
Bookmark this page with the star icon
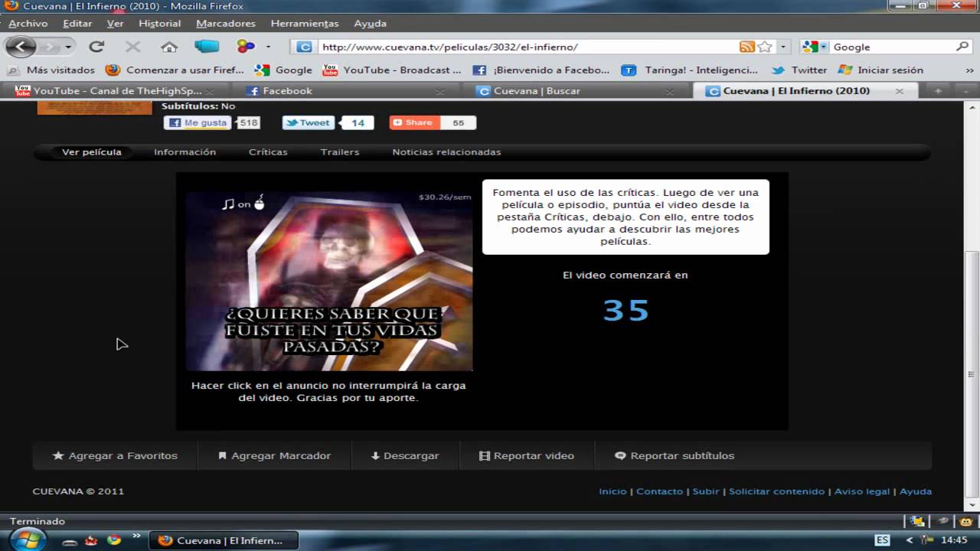click(765, 47)
